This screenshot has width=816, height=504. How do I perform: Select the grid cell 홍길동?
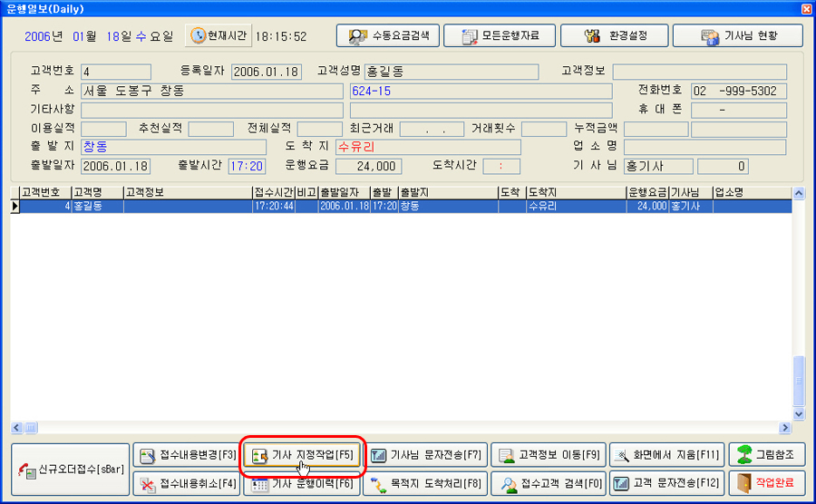point(97,206)
